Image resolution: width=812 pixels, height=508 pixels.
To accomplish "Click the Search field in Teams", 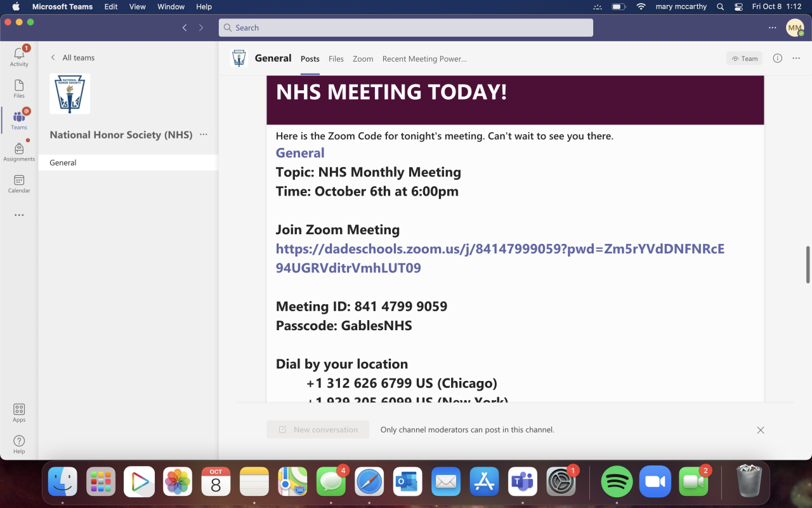I will (x=406, y=27).
